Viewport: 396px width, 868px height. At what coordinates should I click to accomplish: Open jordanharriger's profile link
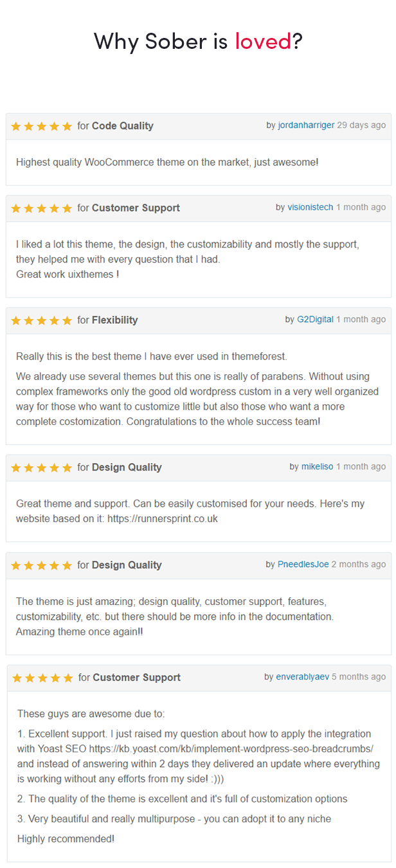[x=306, y=125]
